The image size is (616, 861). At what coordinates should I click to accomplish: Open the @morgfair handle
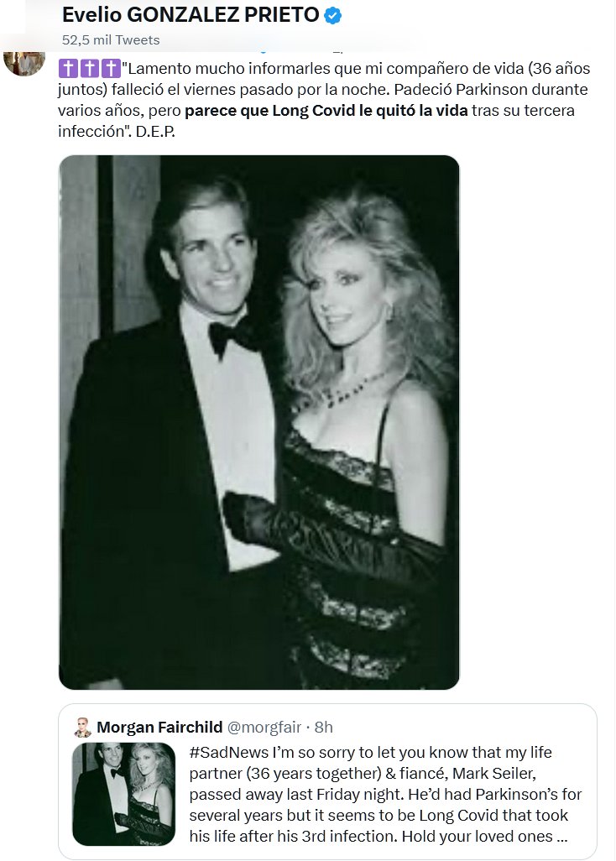[264, 727]
